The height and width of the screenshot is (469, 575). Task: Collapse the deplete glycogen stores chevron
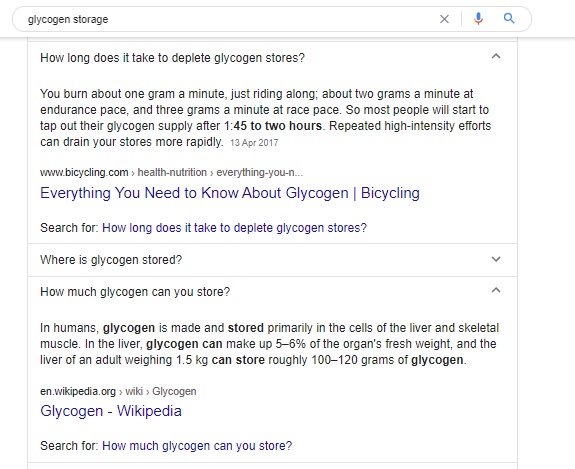click(496, 56)
